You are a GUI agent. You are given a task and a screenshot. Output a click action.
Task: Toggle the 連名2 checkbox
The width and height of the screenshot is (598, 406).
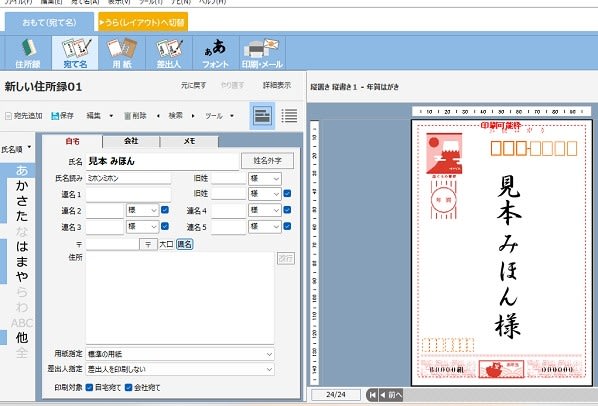(x=165, y=210)
